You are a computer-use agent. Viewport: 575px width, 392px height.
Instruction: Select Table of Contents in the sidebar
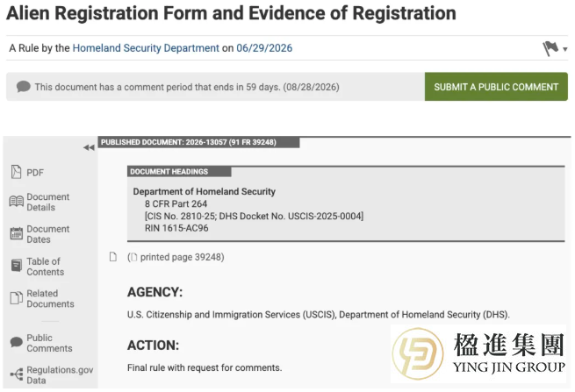pos(45,267)
